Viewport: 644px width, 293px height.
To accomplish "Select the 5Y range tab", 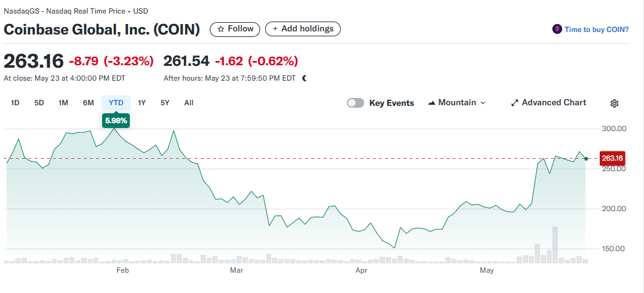I will coord(165,103).
